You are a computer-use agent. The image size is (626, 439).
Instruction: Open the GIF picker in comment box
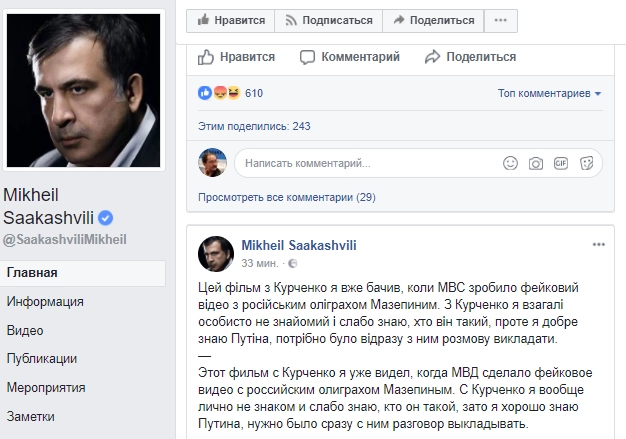coord(562,162)
